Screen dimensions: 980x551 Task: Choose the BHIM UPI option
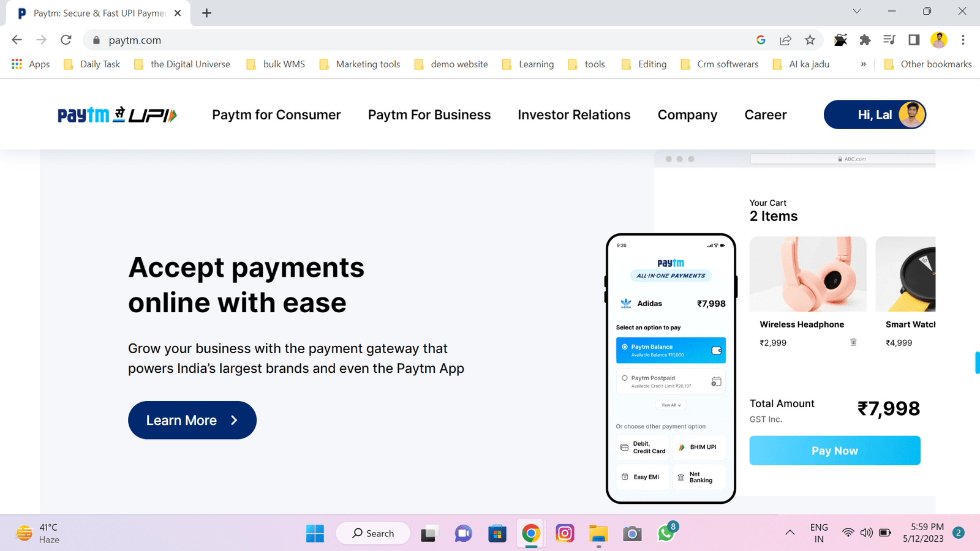point(699,448)
